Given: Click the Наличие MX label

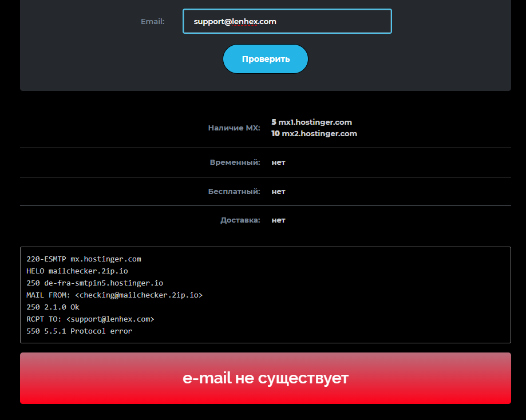Looking at the screenshot, I should (234, 128).
